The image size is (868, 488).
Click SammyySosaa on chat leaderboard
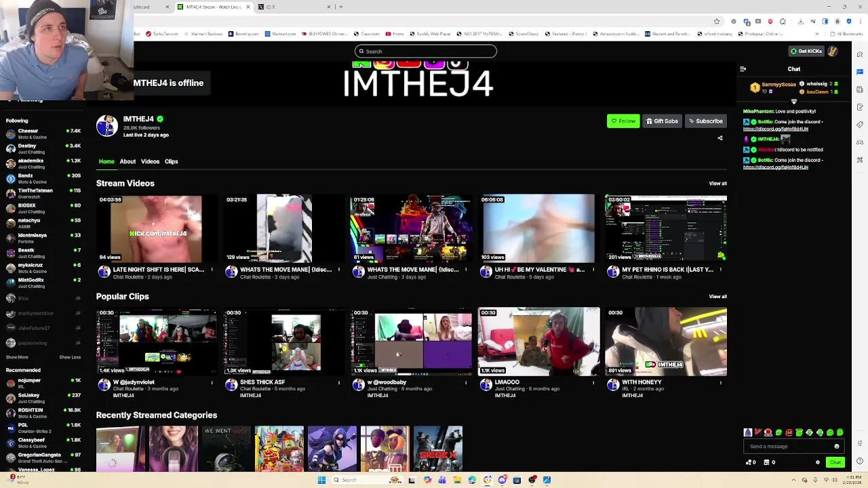click(778, 85)
